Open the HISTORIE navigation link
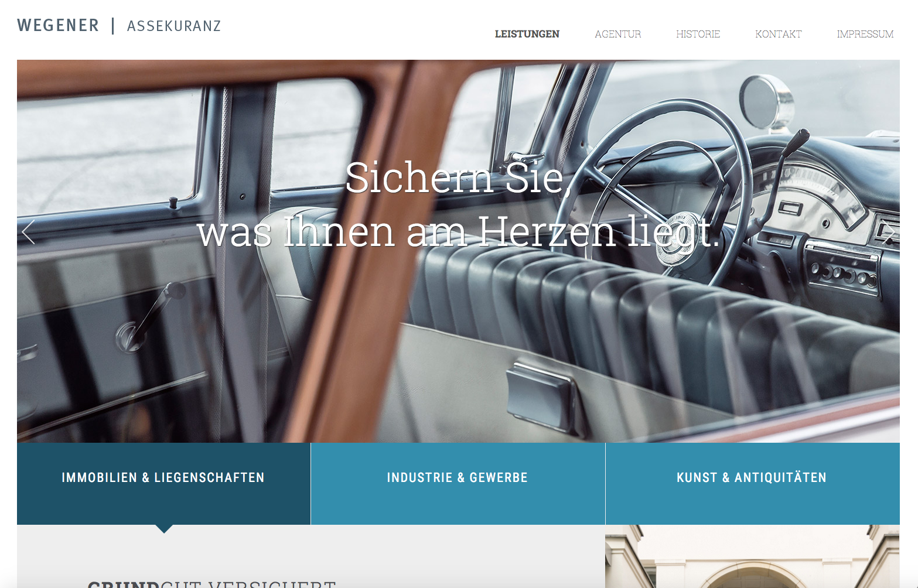The height and width of the screenshot is (588, 918). click(698, 34)
